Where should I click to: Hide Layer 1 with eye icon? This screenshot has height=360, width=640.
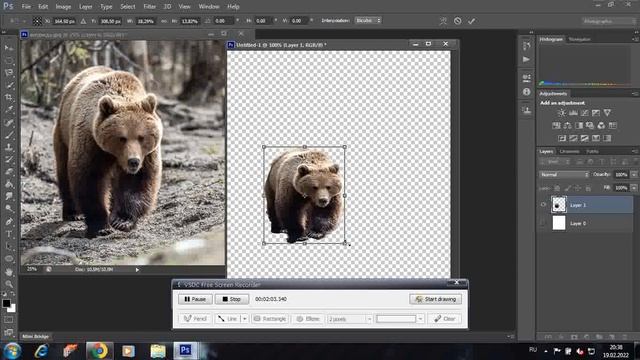(x=543, y=205)
